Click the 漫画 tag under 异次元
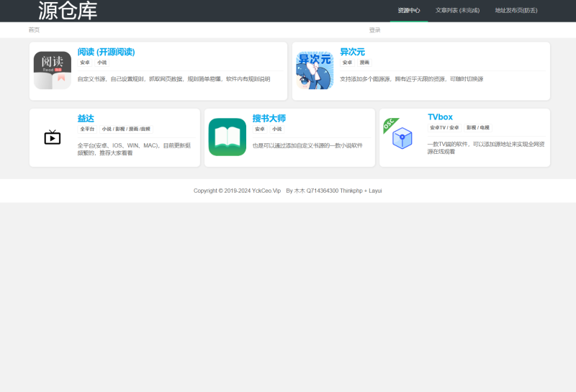Viewport: 576px width, 392px height. coord(364,63)
